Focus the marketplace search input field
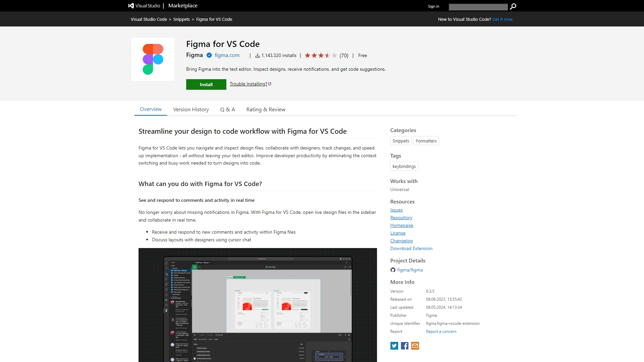The image size is (644, 362). [x=478, y=7]
